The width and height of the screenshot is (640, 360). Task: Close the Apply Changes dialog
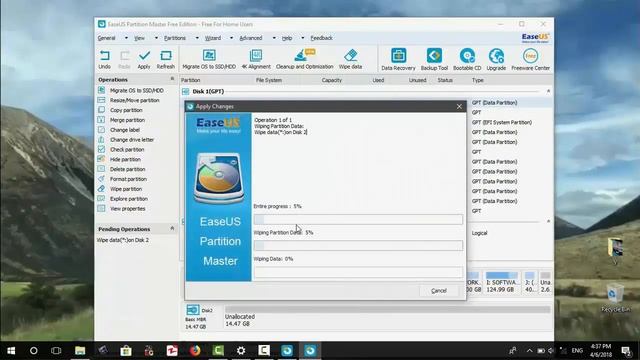click(459, 107)
